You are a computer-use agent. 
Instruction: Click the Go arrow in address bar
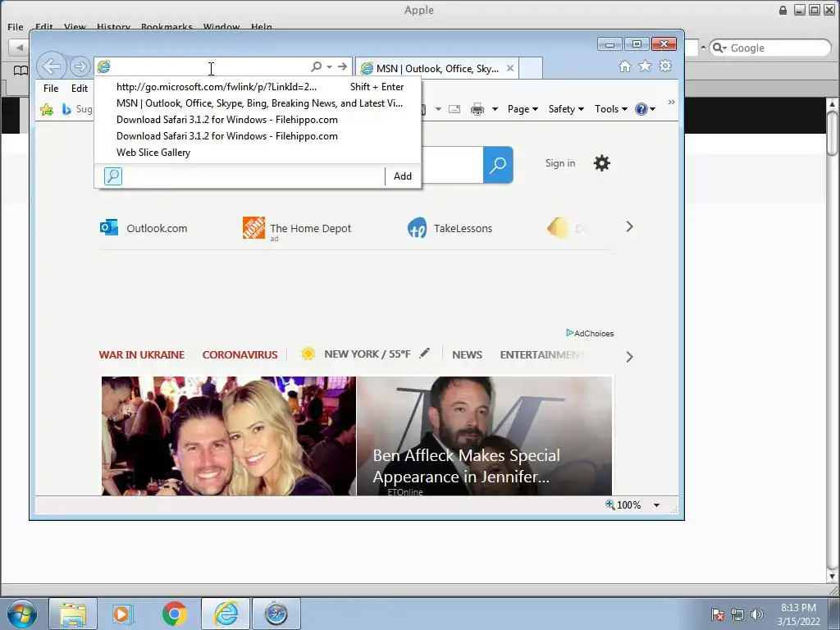342,66
